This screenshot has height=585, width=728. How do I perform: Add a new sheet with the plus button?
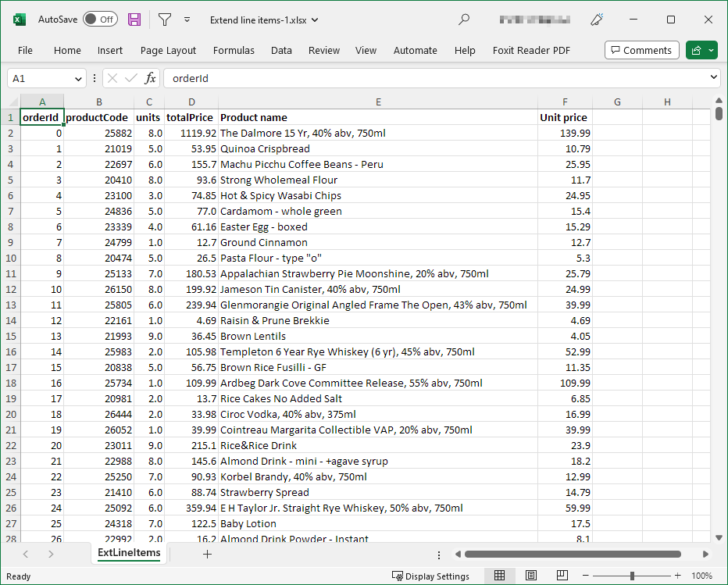point(207,553)
